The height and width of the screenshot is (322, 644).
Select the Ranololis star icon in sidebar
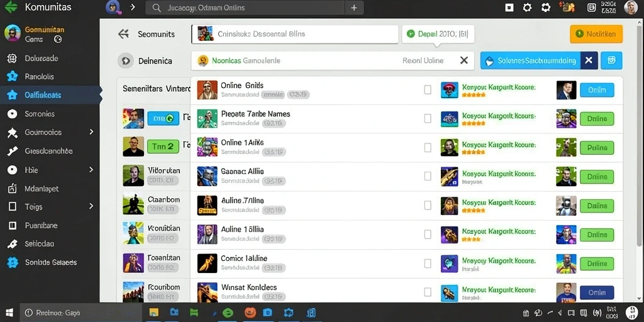[x=13, y=76]
